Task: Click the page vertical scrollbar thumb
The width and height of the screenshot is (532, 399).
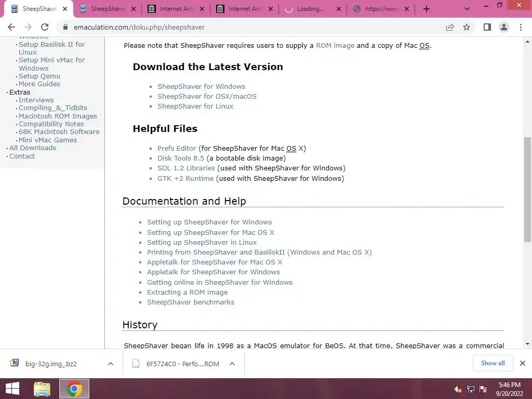Action: pyautogui.click(x=527, y=189)
